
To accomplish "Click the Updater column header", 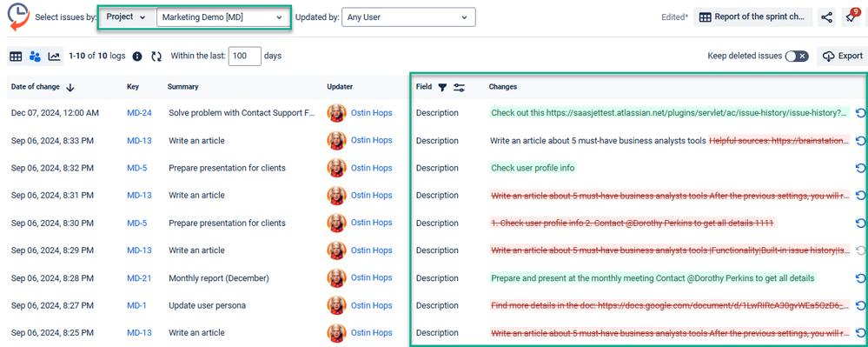I will 340,87.
